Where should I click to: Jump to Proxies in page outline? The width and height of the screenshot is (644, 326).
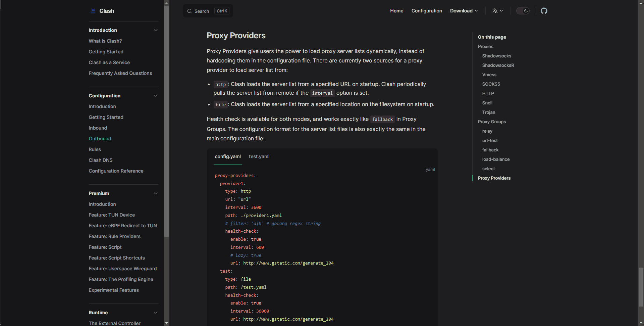[x=485, y=46]
